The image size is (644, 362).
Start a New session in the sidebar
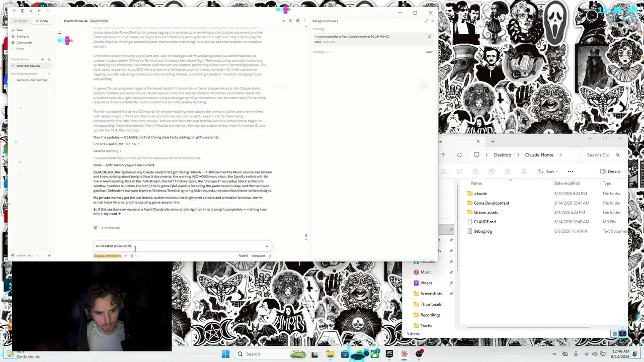20,30
